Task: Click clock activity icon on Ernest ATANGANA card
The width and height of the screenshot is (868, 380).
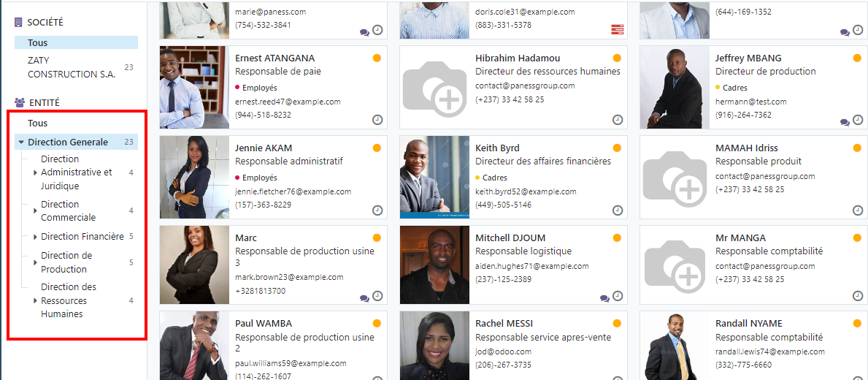Action: pos(377,120)
